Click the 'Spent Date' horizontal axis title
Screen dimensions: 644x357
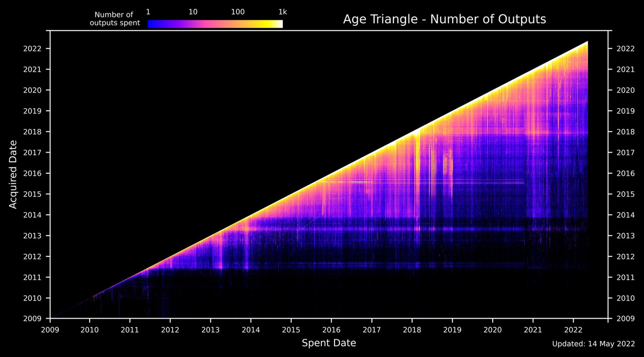[x=329, y=343]
